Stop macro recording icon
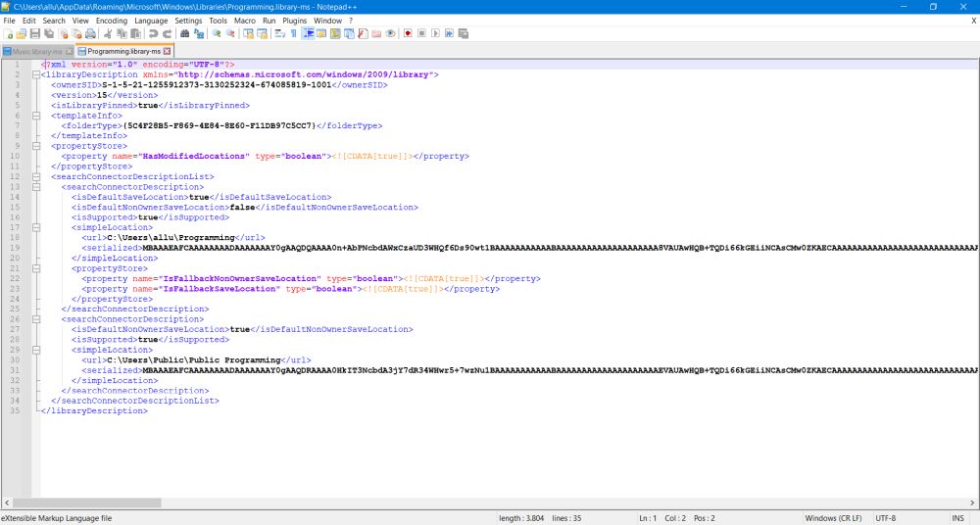This screenshot has width=980, height=525. click(421, 33)
